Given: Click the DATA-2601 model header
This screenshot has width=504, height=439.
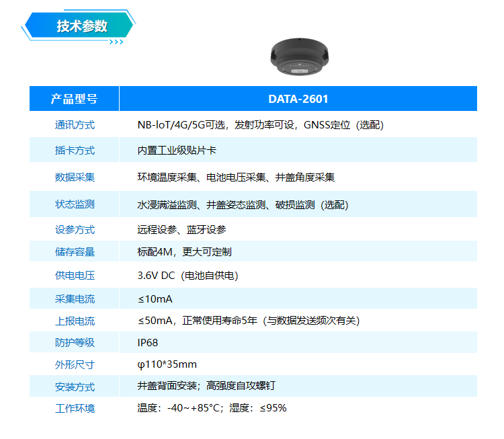Looking at the screenshot, I should [x=298, y=99].
